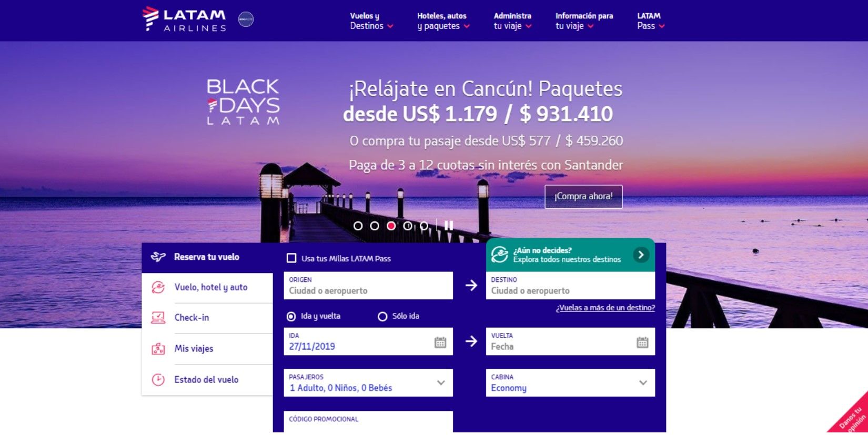Click the Origen city input field
The image size is (868, 435).
pos(368,290)
